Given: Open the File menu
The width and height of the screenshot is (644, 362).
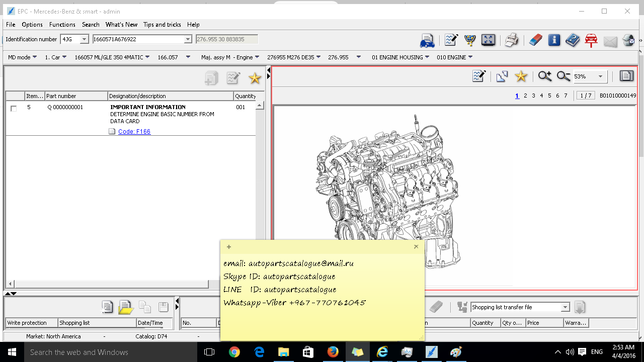Looking at the screenshot, I should click(11, 25).
